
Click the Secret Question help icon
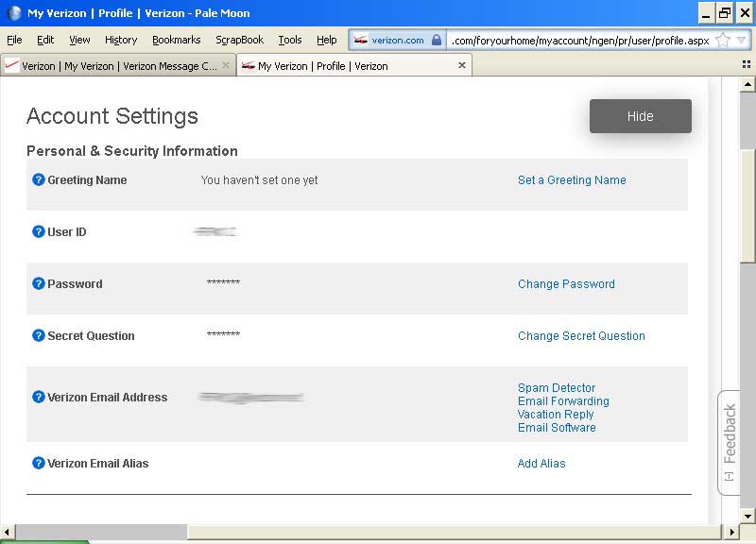pyautogui.click(x=38, y=336)
